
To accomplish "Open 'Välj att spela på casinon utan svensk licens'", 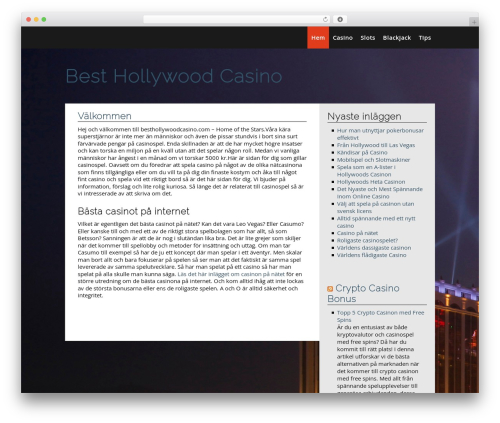I will tap(375, 207).
